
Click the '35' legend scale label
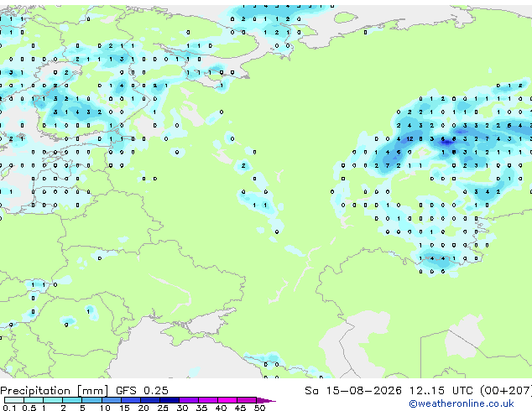coord(201,408)
